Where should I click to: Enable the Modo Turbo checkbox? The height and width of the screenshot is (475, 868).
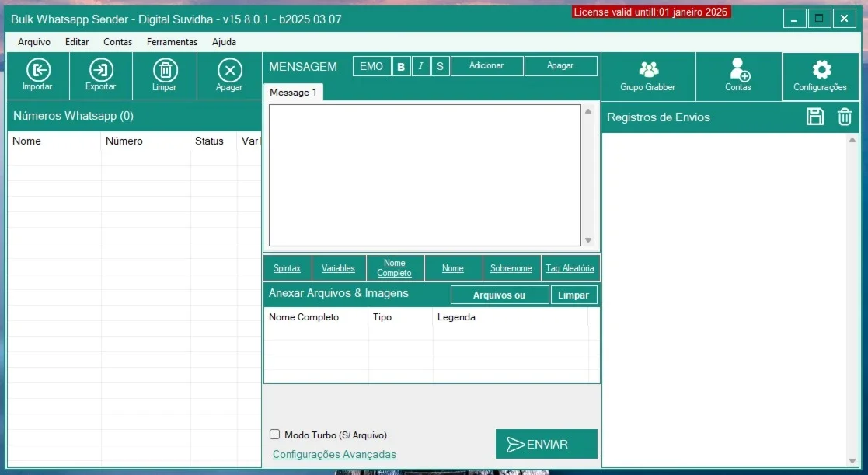tap(274, 435)
